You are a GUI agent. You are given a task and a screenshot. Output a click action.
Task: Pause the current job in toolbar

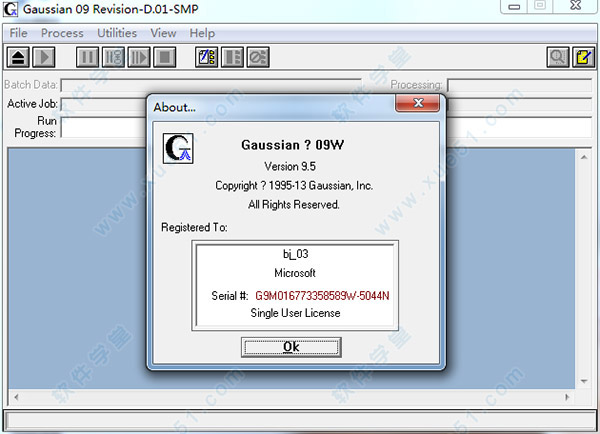pos(87,57)
